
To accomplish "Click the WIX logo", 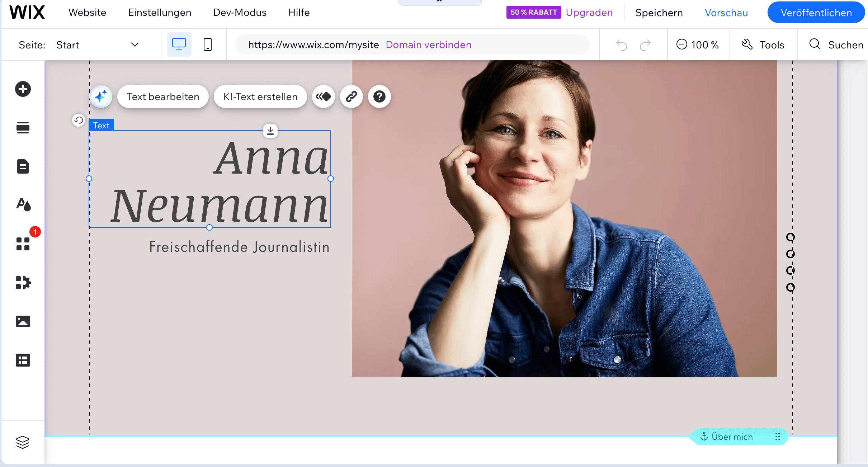I will (27, 13).
